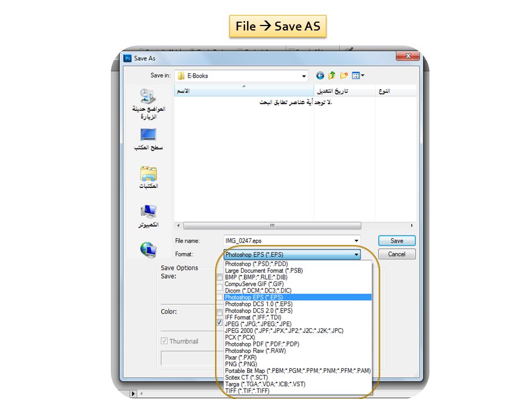
Task: Select highlighted Photoshop EPS (*.EPS) entry
Action: click(298, 297)
